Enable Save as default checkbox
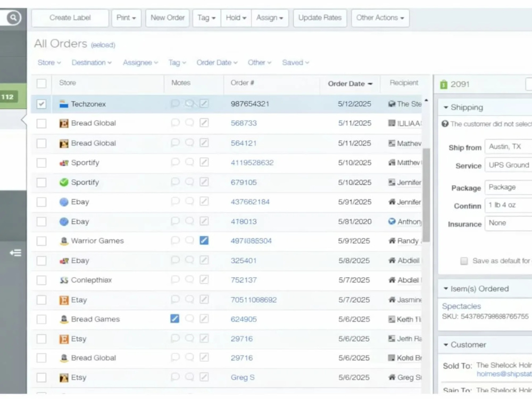532x399 pixels. [x=464, y=261]
